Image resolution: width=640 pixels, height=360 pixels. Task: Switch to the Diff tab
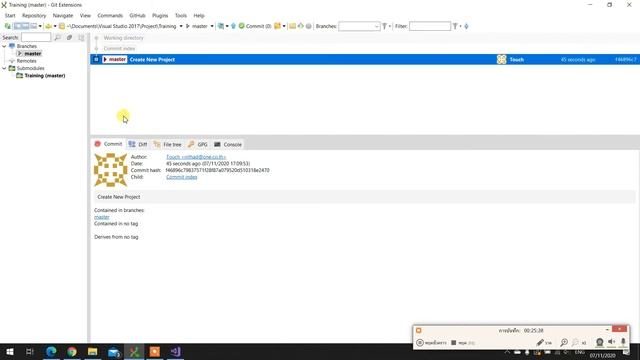click(138, 144)
